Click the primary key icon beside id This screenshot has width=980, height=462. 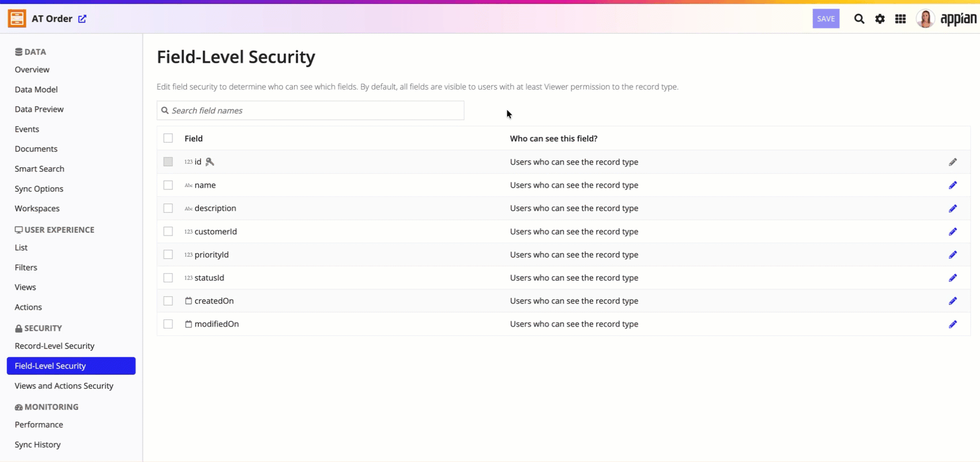[210, 162]
